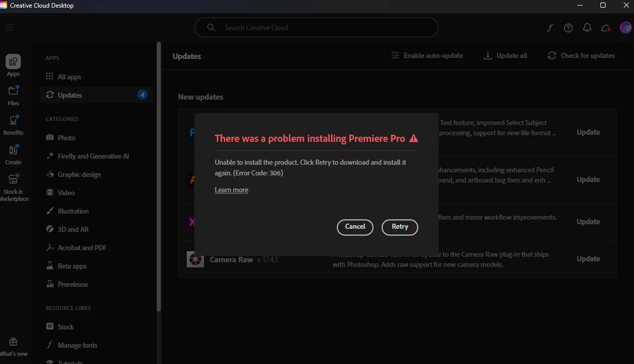
Task: Open Benefits in the left rail
Action: (13, 125)
